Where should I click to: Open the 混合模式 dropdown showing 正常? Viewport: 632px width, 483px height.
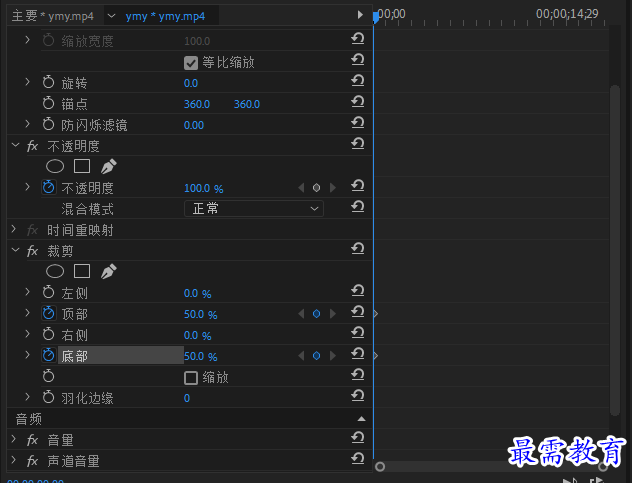click(x=254, y=209)
